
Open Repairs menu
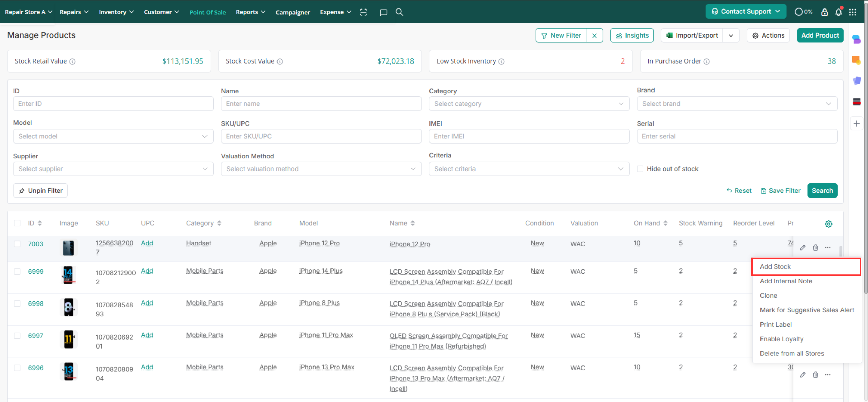[74, 12]
